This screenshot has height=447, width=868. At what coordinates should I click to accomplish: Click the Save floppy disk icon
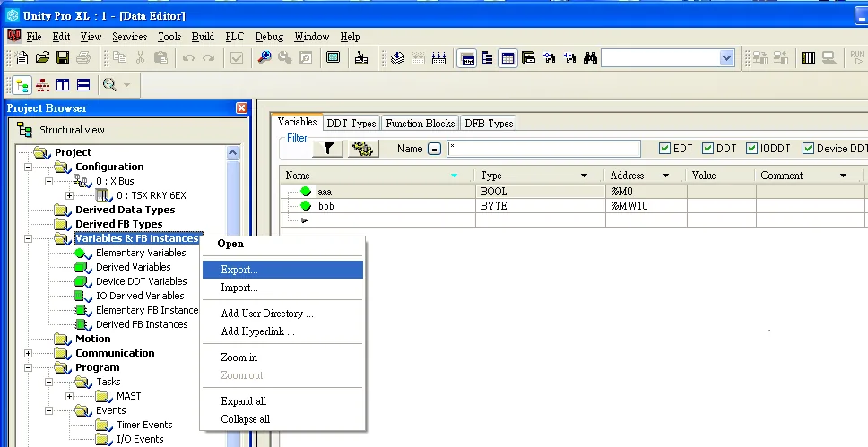[x=63, y=57]
